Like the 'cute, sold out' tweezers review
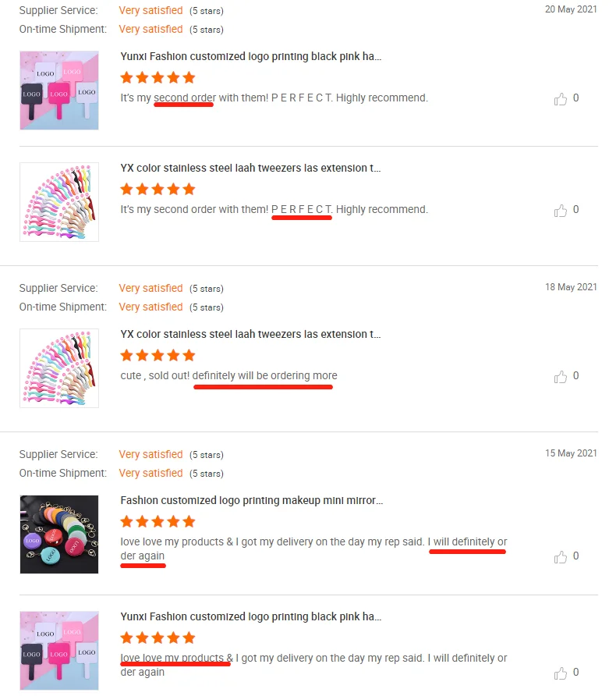This screenshot has width=616, height=696. [x=561, y=376]
